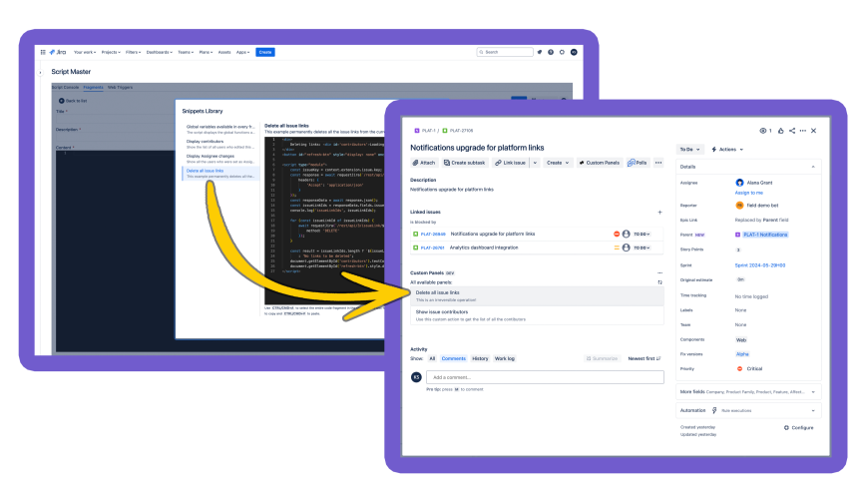Select Global variables snippet in Snippets Library
Image resolution: width=868 pixels, height=493 pixels.
[x=220, y=130]
